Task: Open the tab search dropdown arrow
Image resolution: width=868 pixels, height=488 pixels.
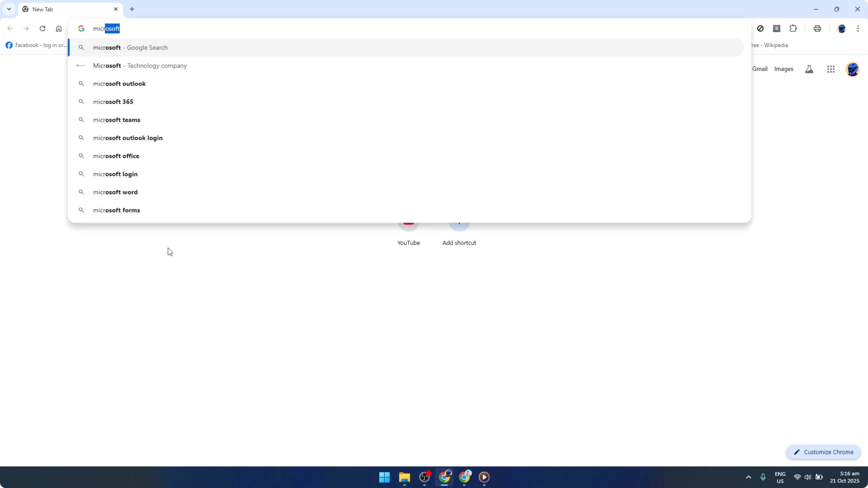Action: tap(9, 9)
